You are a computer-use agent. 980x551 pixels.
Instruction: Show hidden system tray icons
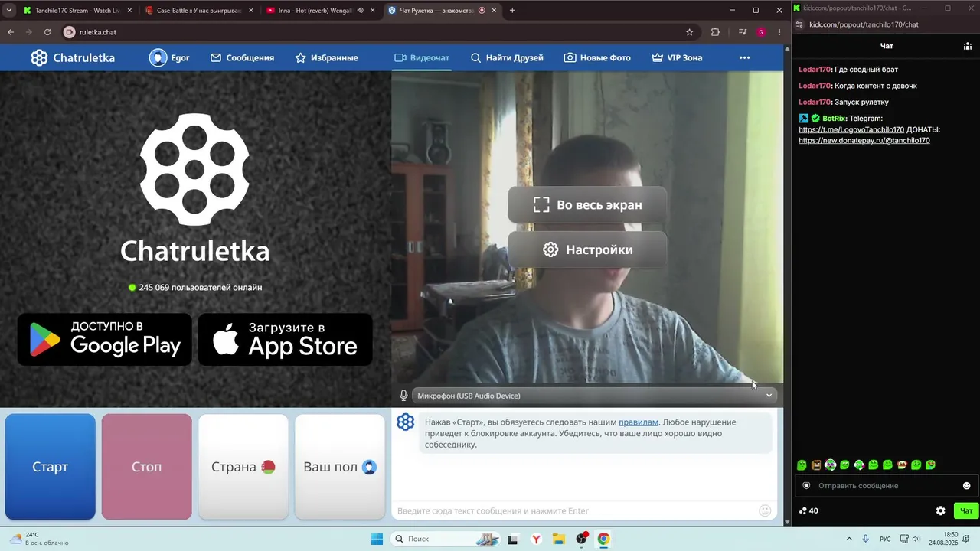[x=848, y=539]
